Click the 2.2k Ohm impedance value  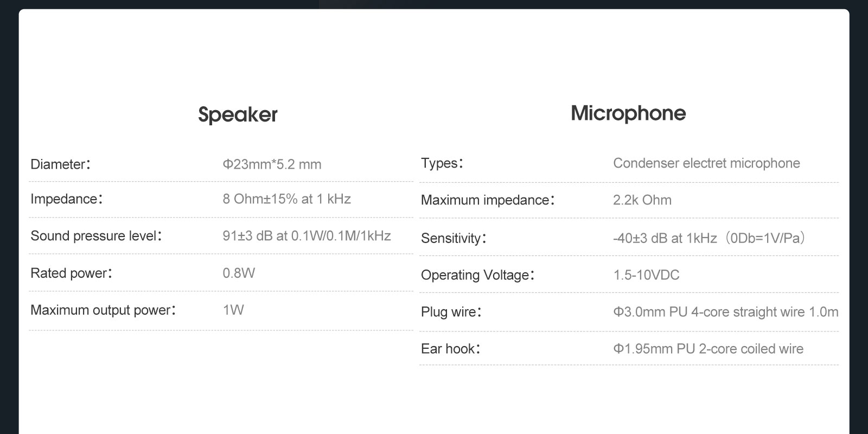tap(642, 200)
